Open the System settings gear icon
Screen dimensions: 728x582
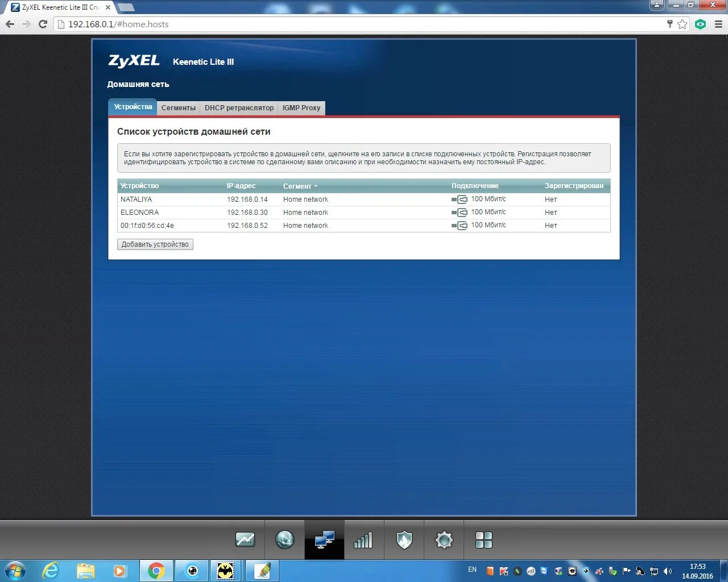444,540
